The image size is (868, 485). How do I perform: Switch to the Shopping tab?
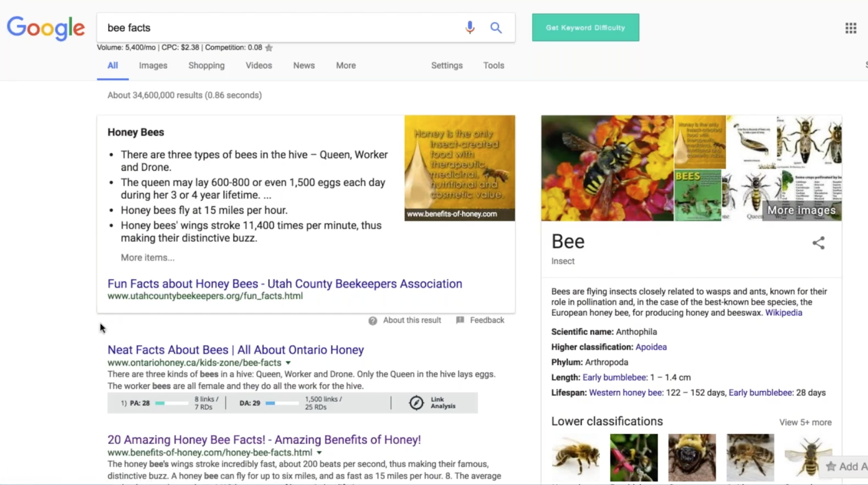coord(206,65)
